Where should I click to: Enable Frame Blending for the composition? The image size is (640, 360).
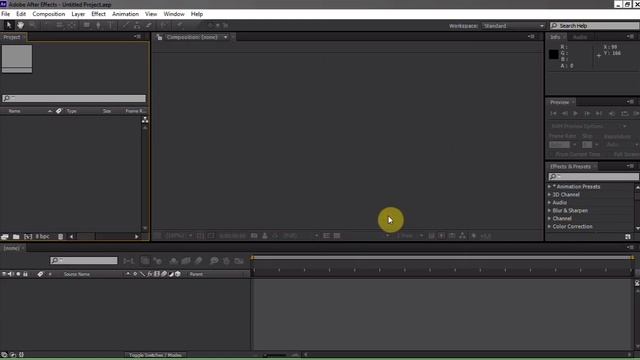pyautogui.click(x=186, y=261)
